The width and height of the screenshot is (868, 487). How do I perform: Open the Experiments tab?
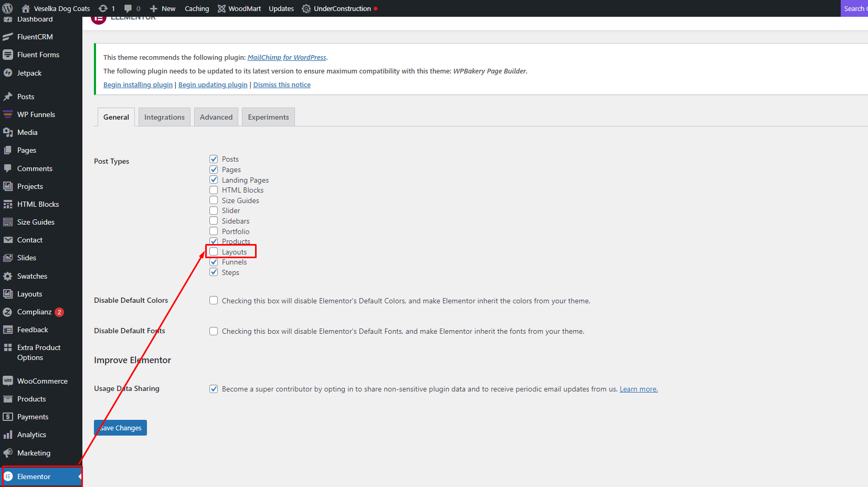pyautogui.click(x=268, y=117)
